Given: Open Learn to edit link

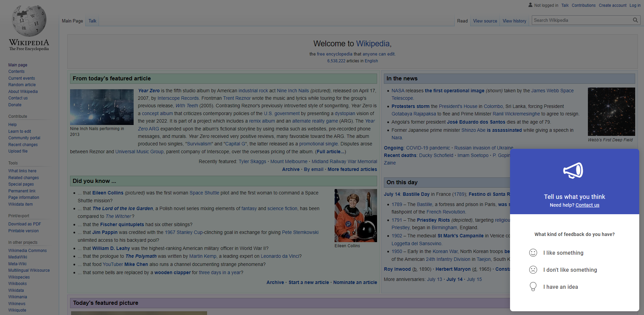Looking at the screenshot, I should (x=20, y=131).
